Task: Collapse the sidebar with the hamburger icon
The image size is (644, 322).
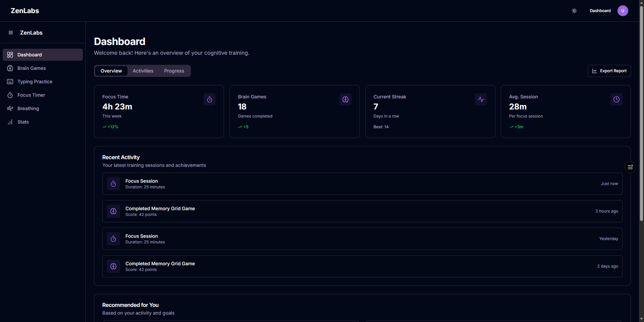Action: tap(11, 33)
